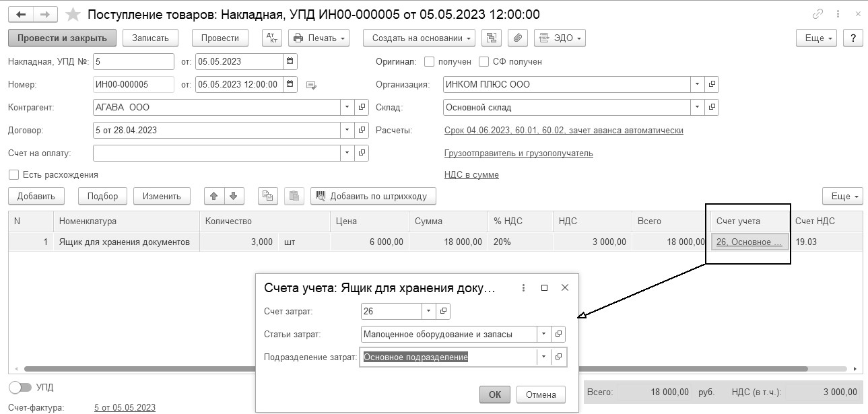This screenshot has height=414, width=868.
Task: Open Договор 5 от 28.04.2023 card
Action: 362,130
